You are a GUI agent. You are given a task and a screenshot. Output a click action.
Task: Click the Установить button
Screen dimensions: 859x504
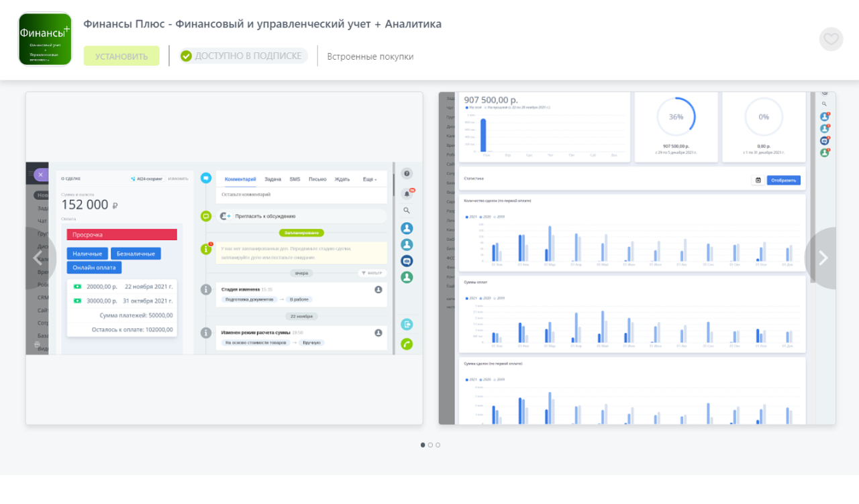click(x=121, y=56)
